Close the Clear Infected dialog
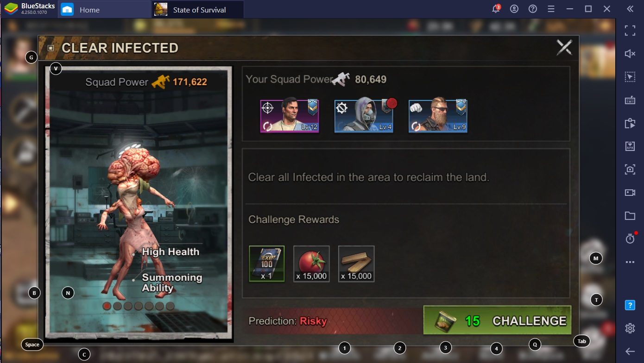The width and height of the screenshot is (644, 363). tap(564, 47)
